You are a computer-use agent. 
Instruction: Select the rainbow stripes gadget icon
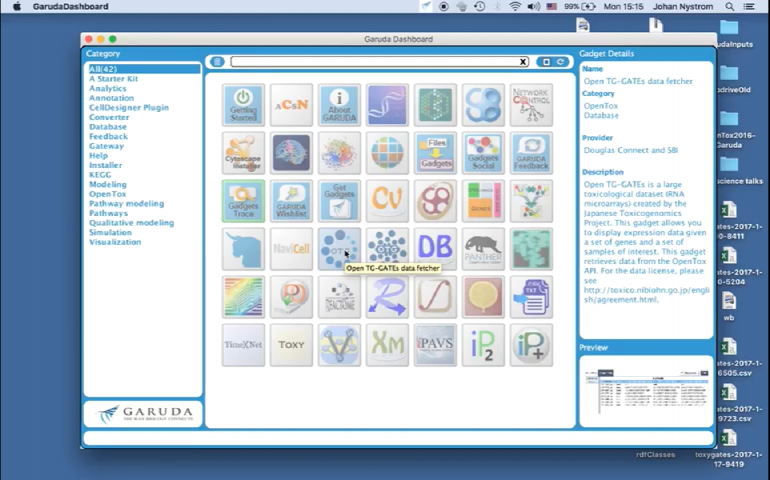(x=243, y=297)
